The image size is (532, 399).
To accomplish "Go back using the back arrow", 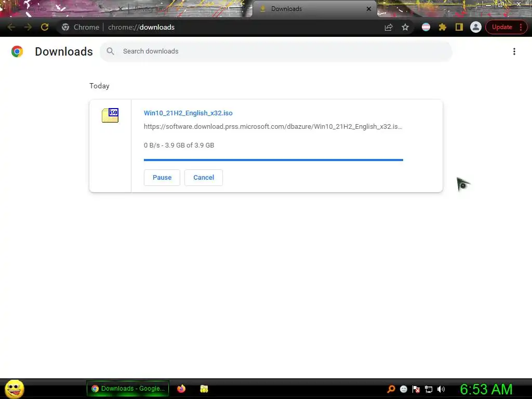I will coord(11,27).
